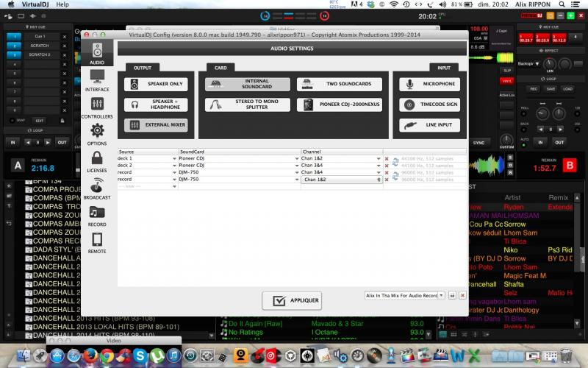Save the audio config preset
Screen dimensions: 588x368
[x=452, y=296]
